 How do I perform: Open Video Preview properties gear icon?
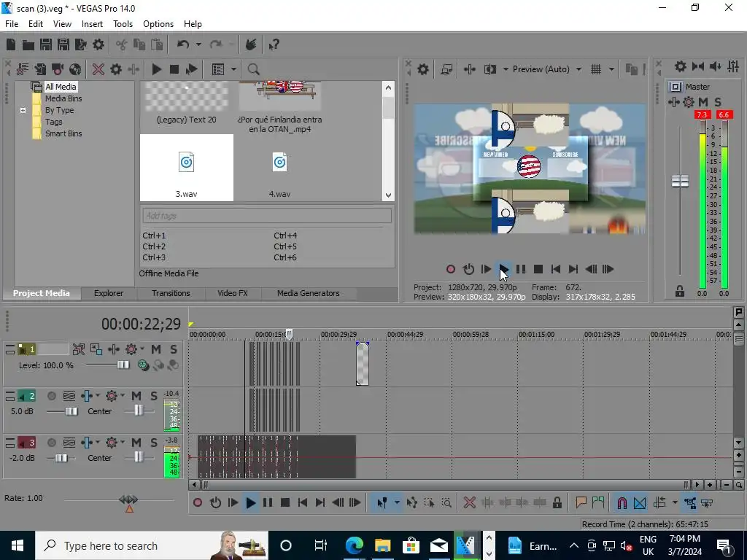coord(423,69)
